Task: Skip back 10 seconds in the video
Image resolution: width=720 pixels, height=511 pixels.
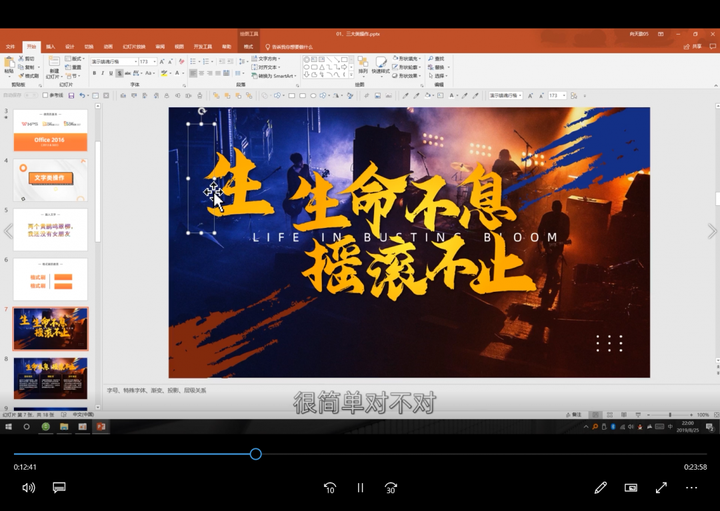Action: (330, 488)
